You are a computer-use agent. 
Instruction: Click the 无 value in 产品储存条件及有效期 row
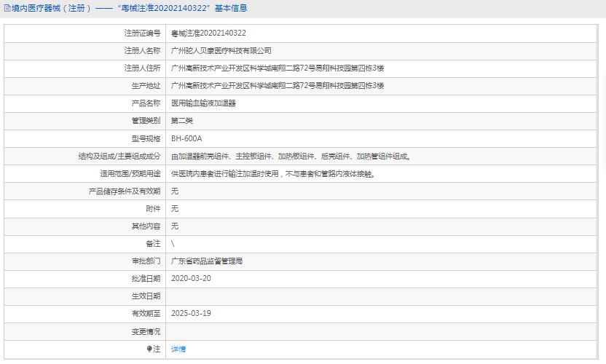(175, 191)
